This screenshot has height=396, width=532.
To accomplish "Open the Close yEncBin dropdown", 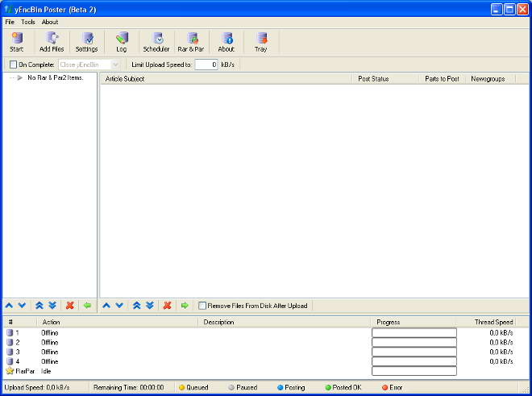I will 115,65.
